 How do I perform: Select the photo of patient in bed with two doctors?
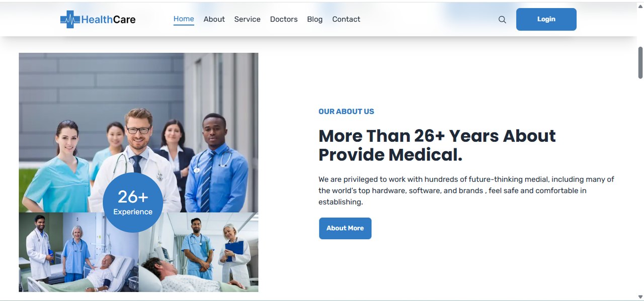(78, 252)
